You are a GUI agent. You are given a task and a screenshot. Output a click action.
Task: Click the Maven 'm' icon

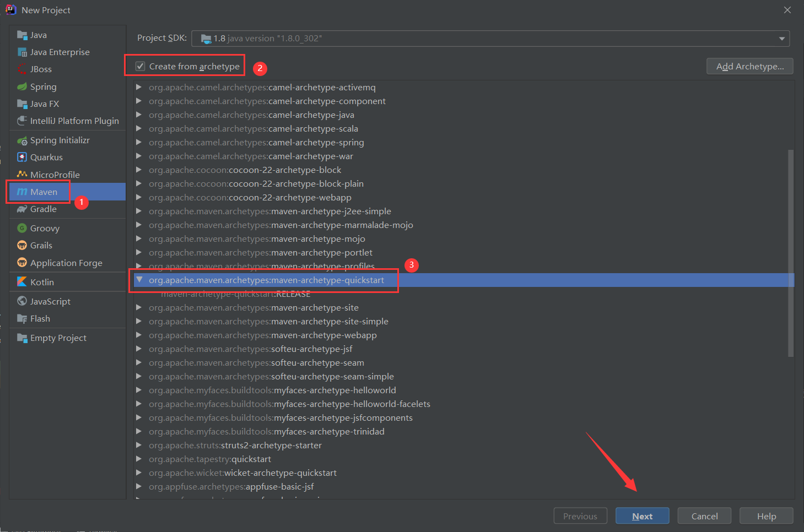tap(22, 192)
